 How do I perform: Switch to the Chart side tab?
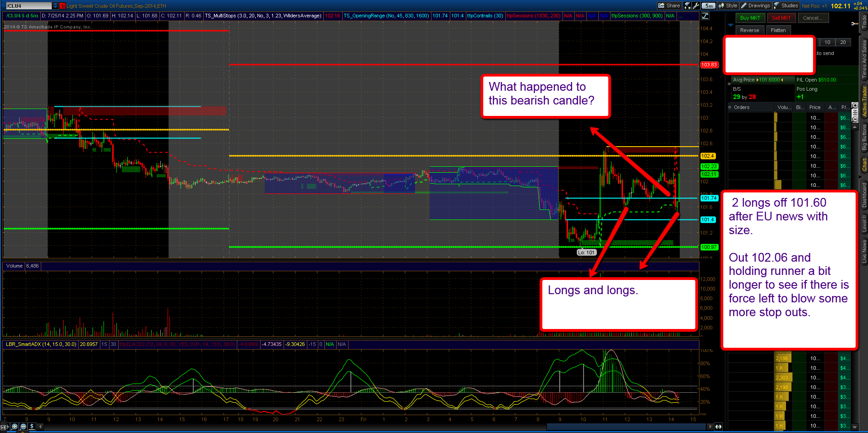pos(864,164)
